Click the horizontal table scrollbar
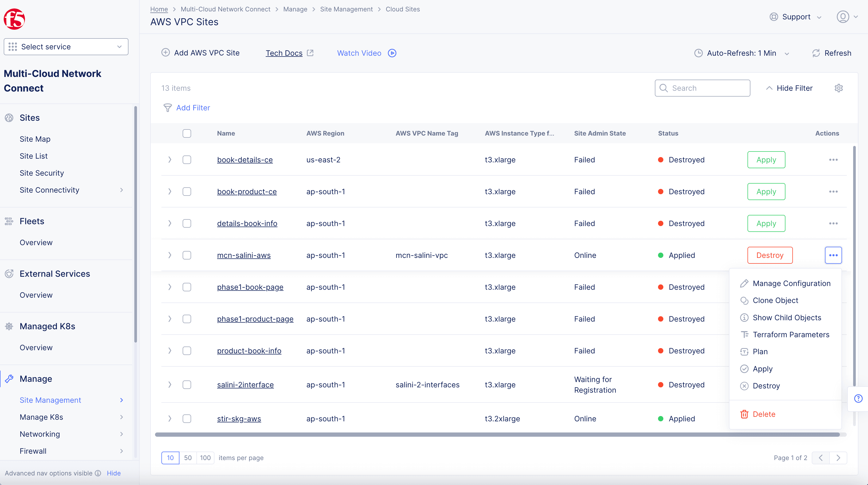 coord(497,435)
